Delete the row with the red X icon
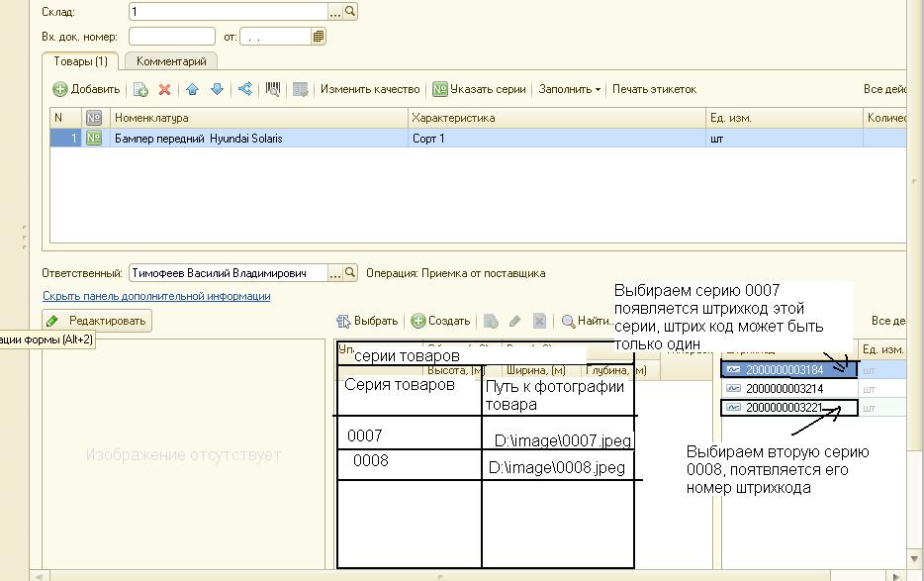924x581 pixels. [165, 89]
